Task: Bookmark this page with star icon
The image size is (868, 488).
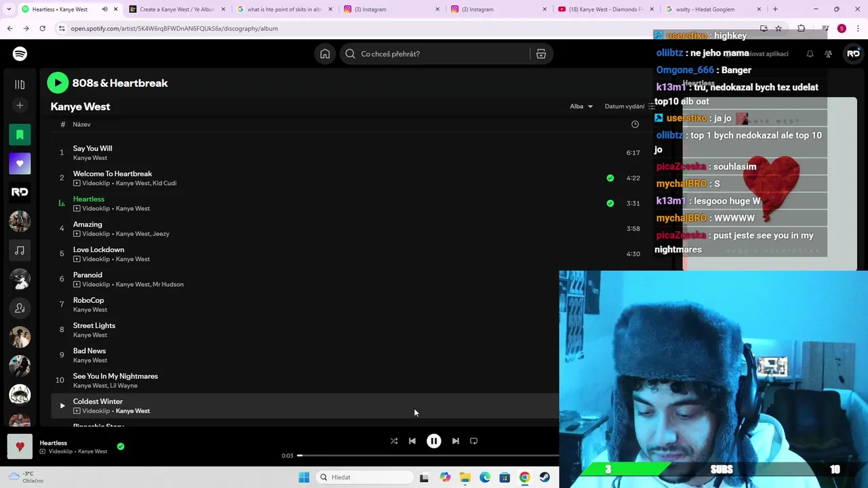Action: (x=778, y=28)
